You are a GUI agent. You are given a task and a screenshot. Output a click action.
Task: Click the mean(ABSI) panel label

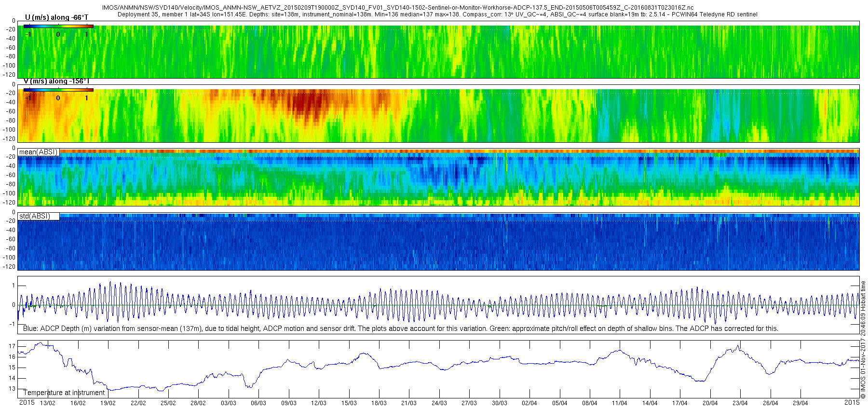pos(39,152)
